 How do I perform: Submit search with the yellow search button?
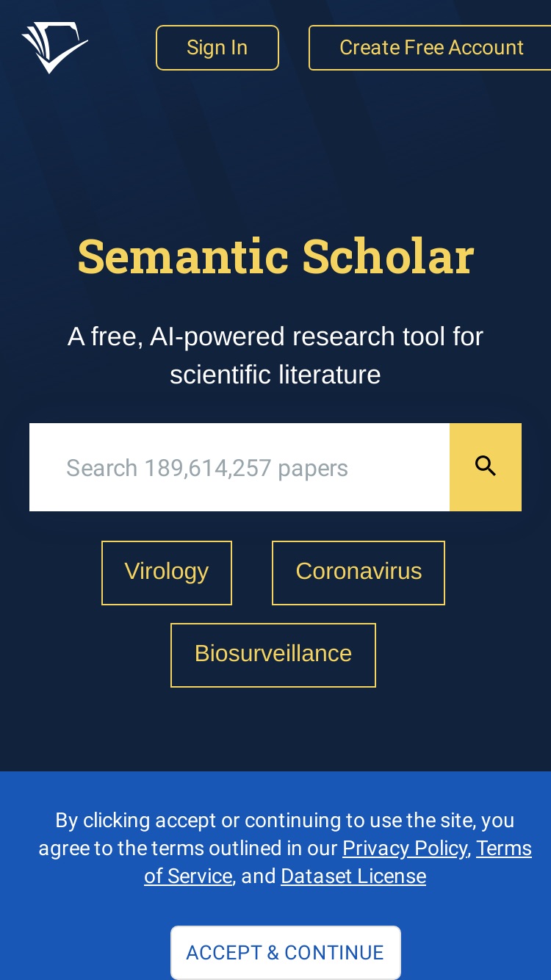[x=486, y=467]
